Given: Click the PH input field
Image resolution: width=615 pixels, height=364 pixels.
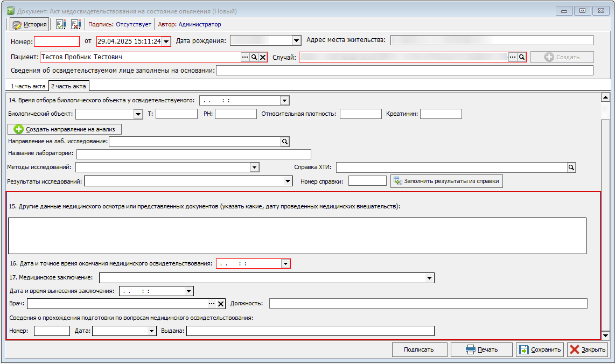Looking at the screenshot, I should pos(236,114).
